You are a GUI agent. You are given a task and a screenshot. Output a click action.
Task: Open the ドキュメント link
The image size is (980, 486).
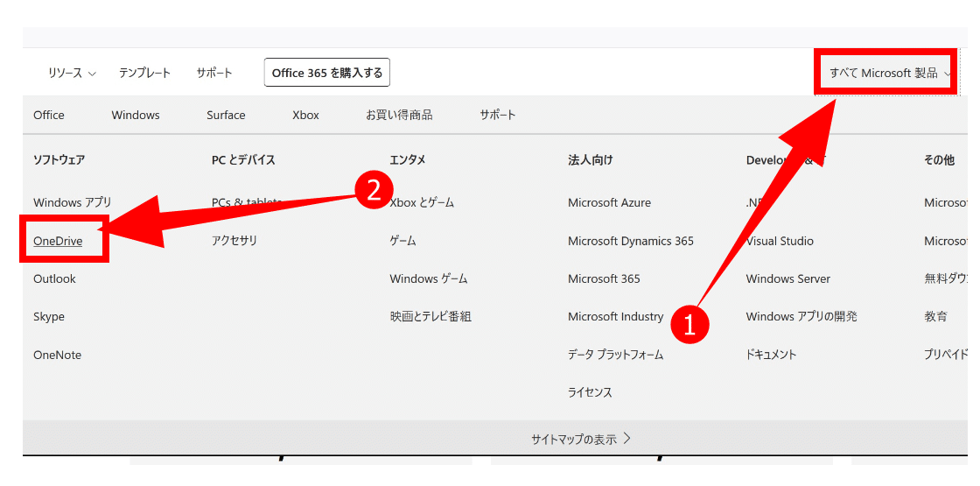pos(771,356)
